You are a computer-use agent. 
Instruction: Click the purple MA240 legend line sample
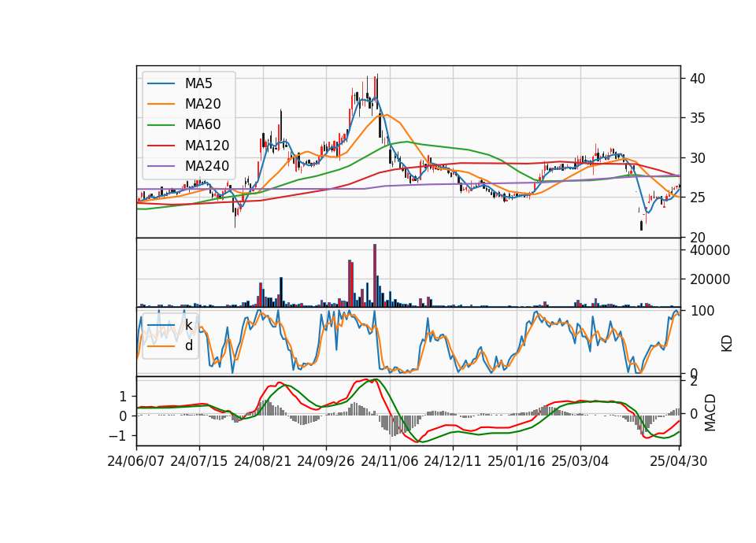(x=161, y=166)
